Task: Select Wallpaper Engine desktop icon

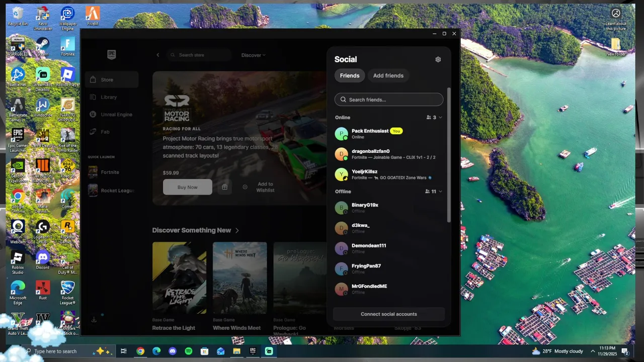Action: coord(67,19)
